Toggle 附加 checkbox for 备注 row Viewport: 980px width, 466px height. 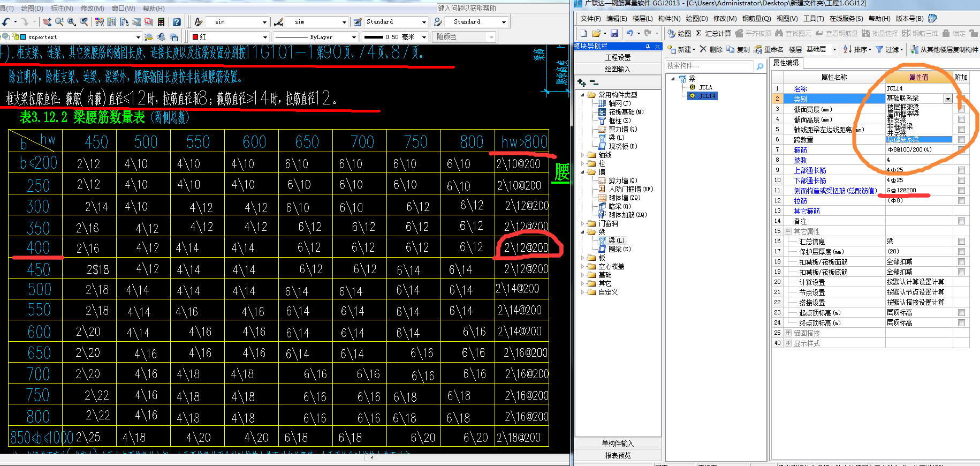coord(961,221)
